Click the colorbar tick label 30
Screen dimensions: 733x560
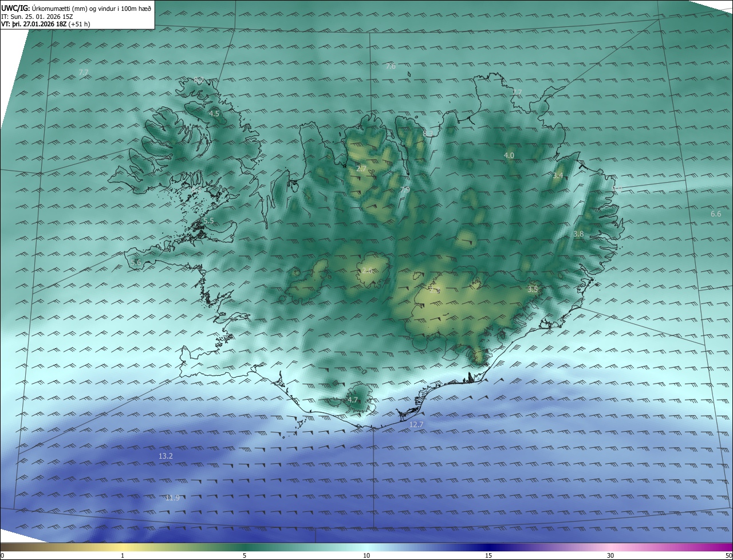610,556
